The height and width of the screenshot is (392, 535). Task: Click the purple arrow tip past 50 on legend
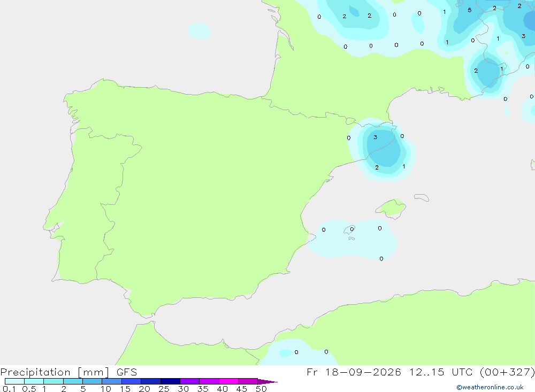pos(267,382)
